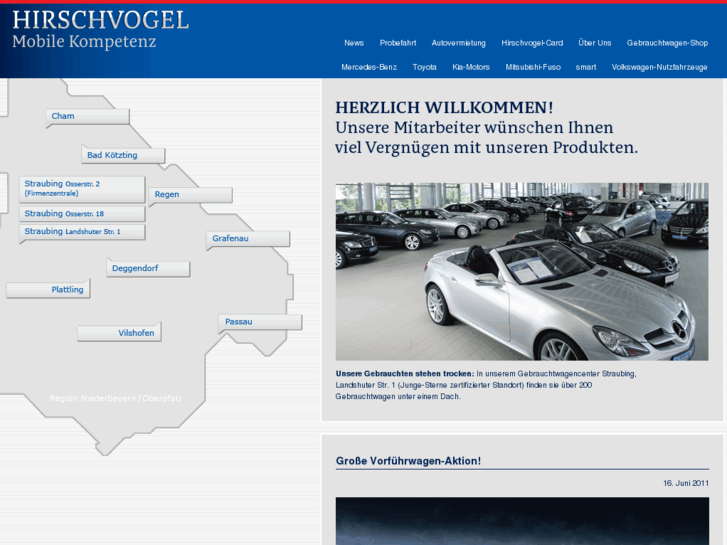Image resolution: width=727 pixels, height=545 pixels.
Task: Select the Hirschvogel-Card menu item
Action: pyautogui.click(x=532, y=43)
